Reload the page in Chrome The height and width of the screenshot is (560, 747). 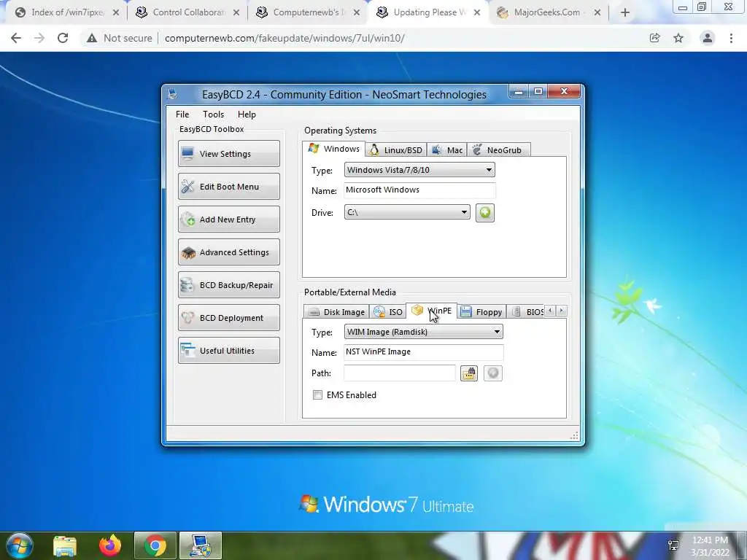tap(63, 38)
